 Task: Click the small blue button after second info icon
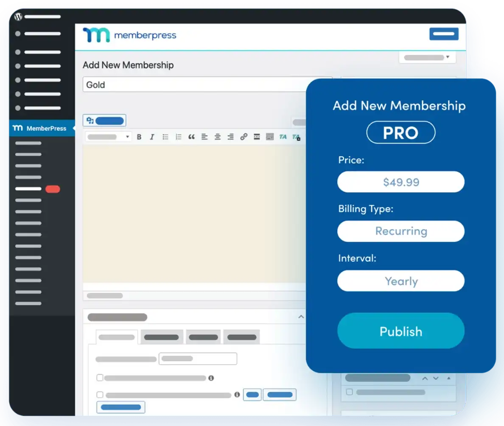tap(252, 395)
